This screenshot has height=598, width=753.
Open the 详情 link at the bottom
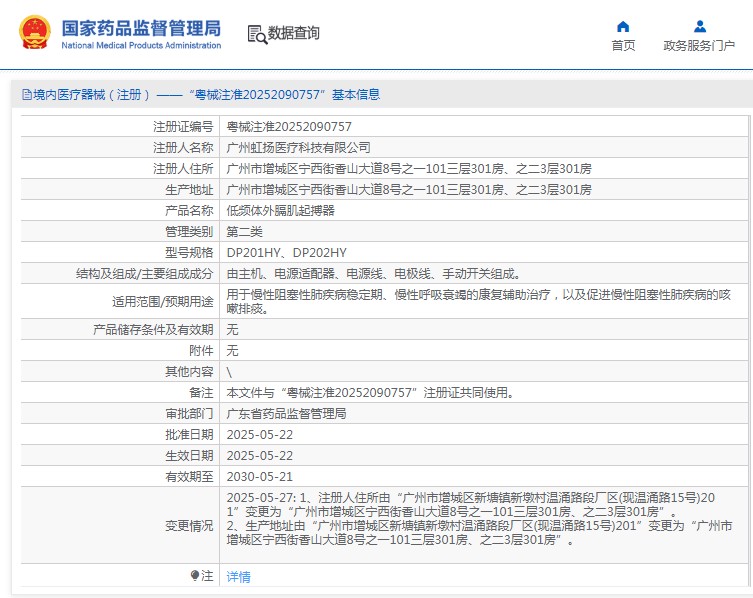click(x=239, y=577)
